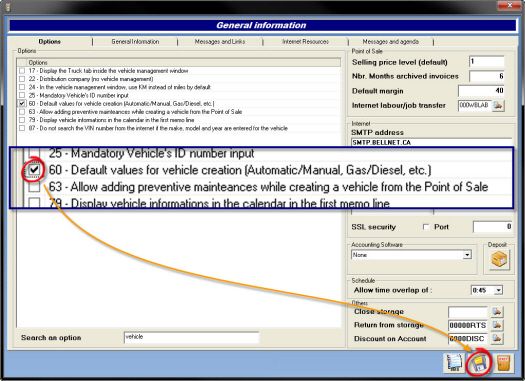
Task: Click the Search an option input field
Action: click(x=191, y=337)
